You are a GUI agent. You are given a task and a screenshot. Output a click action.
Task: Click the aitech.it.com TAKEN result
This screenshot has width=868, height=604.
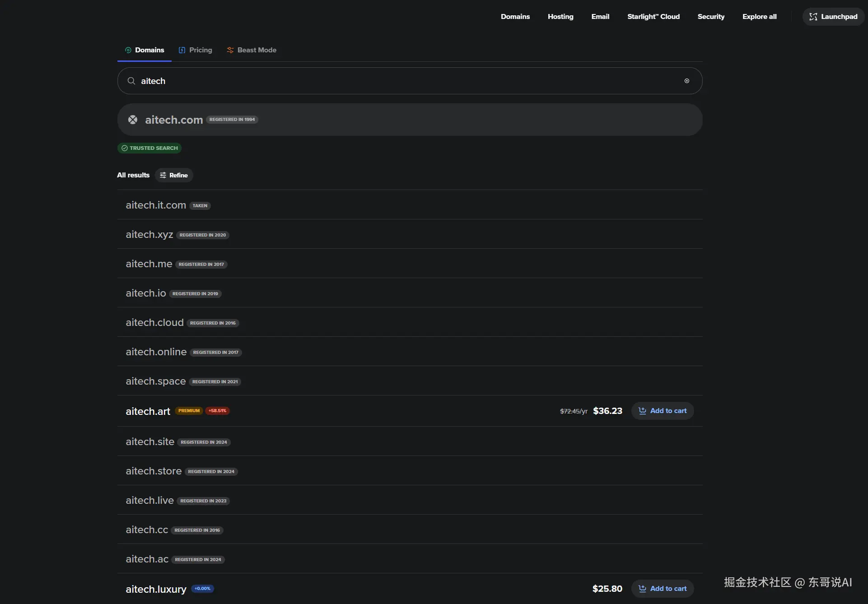(156, 205)
